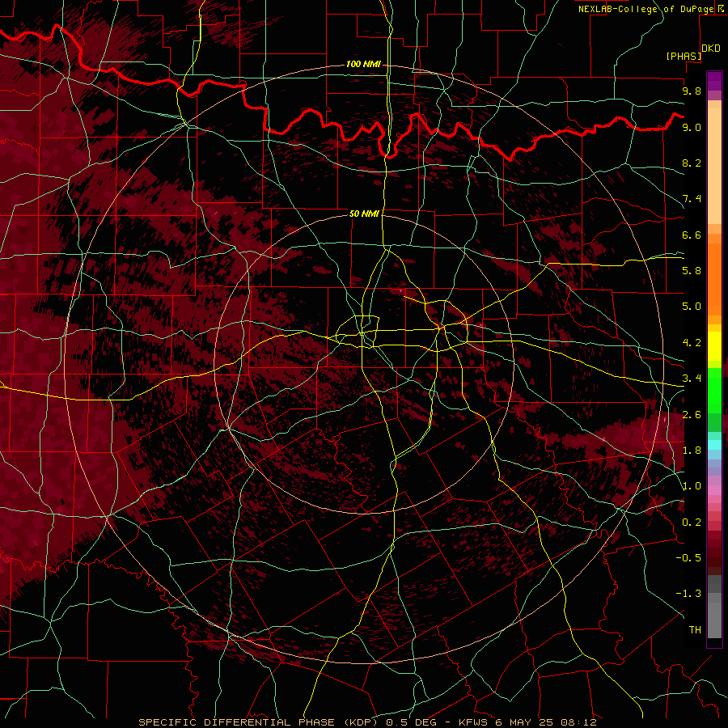Pick the purple top segment of the color bar

714,81
